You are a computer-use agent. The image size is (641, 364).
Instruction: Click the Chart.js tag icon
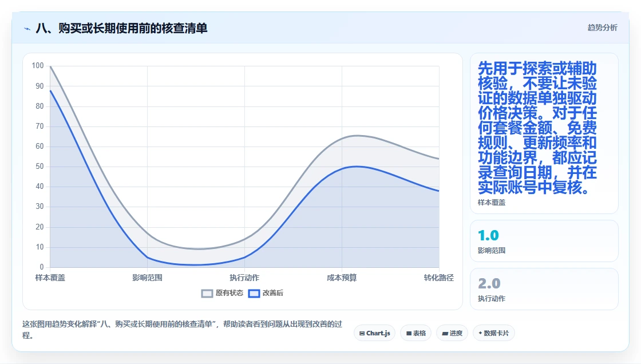(x=362, y=333)
